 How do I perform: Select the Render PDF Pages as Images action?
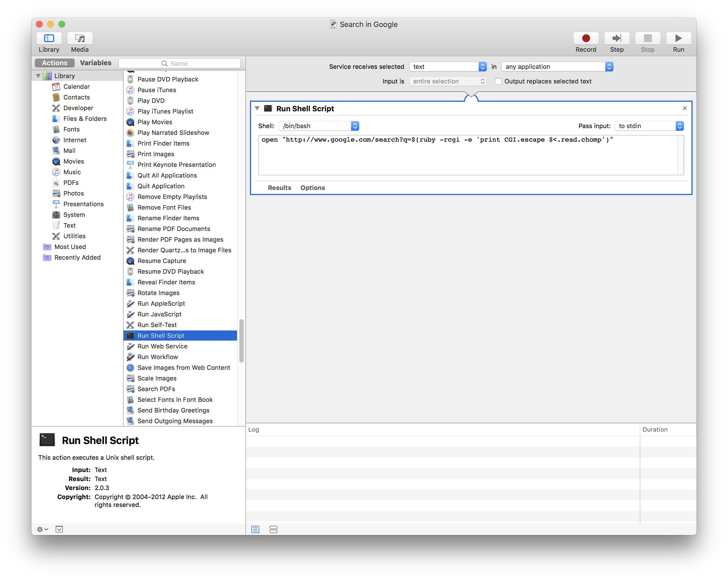180,239
